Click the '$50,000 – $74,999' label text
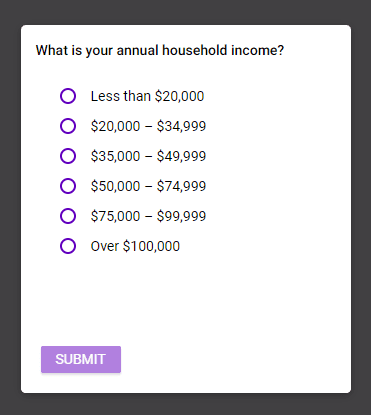The height and width of the screenshot is (415, 371). 148,186
